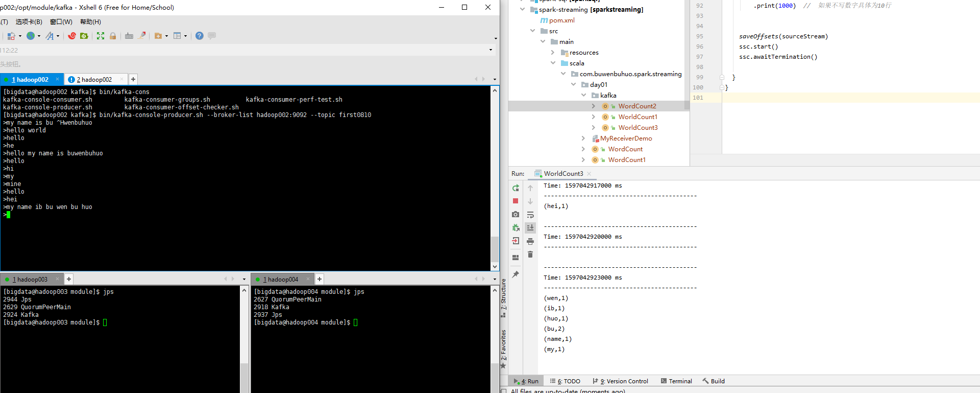The image size is (980, 393).
Task: Expand MyReceiverDemo tree node
Action: click(583, 138)
